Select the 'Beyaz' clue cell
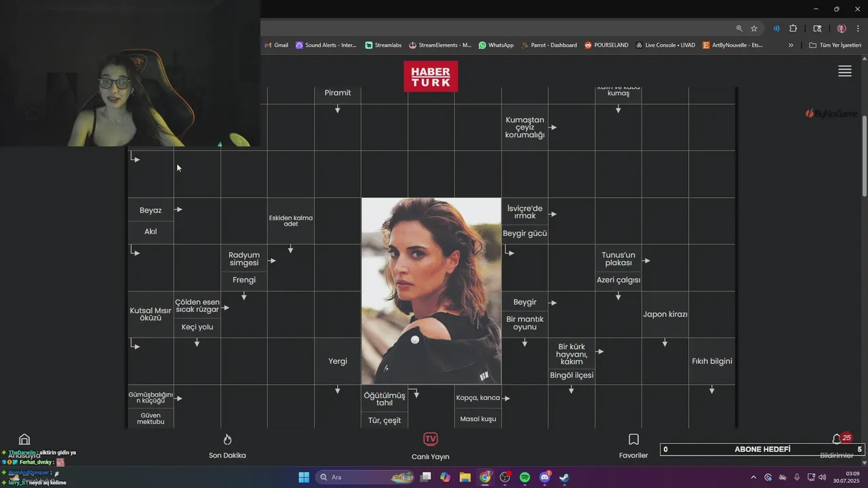The height and width of the screenshot is (488, 868). (x=151, y=210)
